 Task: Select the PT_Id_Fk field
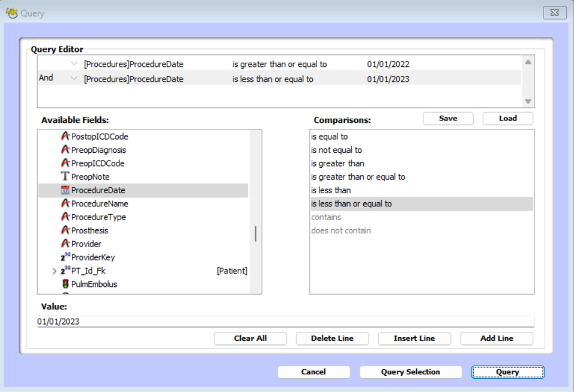pos(143,271)
